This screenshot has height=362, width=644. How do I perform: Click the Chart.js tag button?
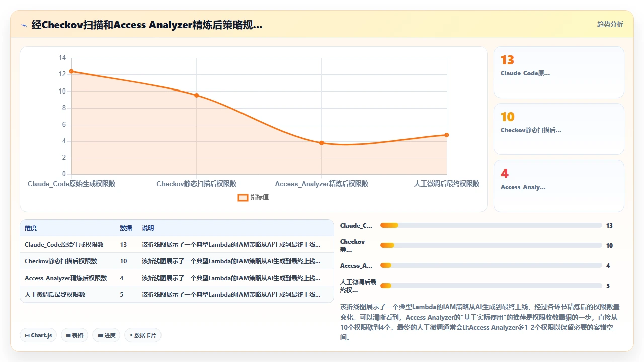38,335
